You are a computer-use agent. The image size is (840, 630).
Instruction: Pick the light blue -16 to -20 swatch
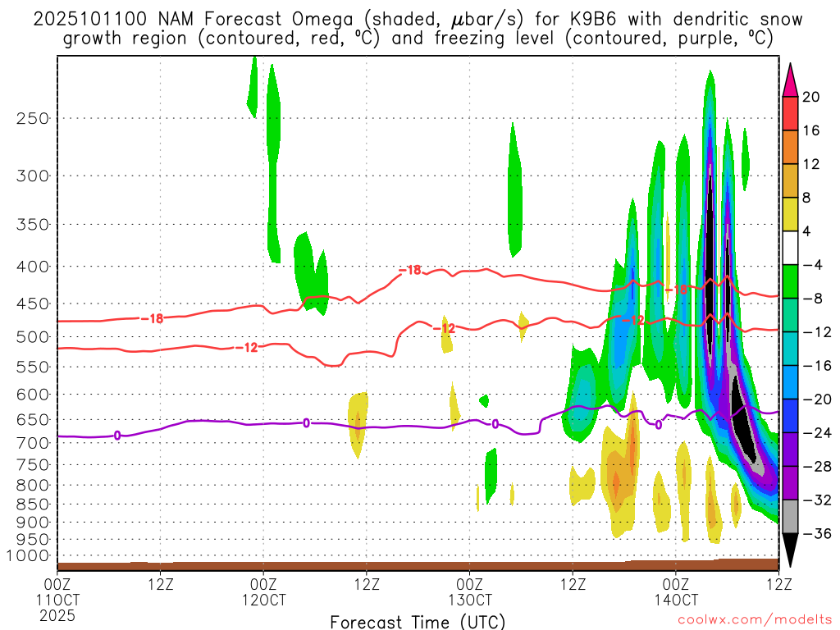pos(790,382)
